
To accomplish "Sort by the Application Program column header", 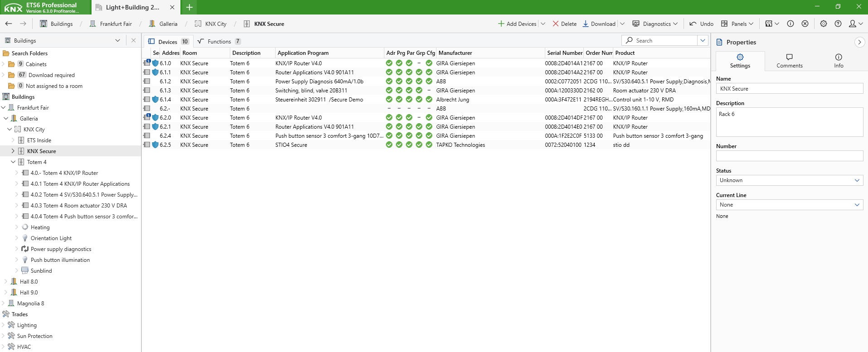I will (x=330, y=53).
